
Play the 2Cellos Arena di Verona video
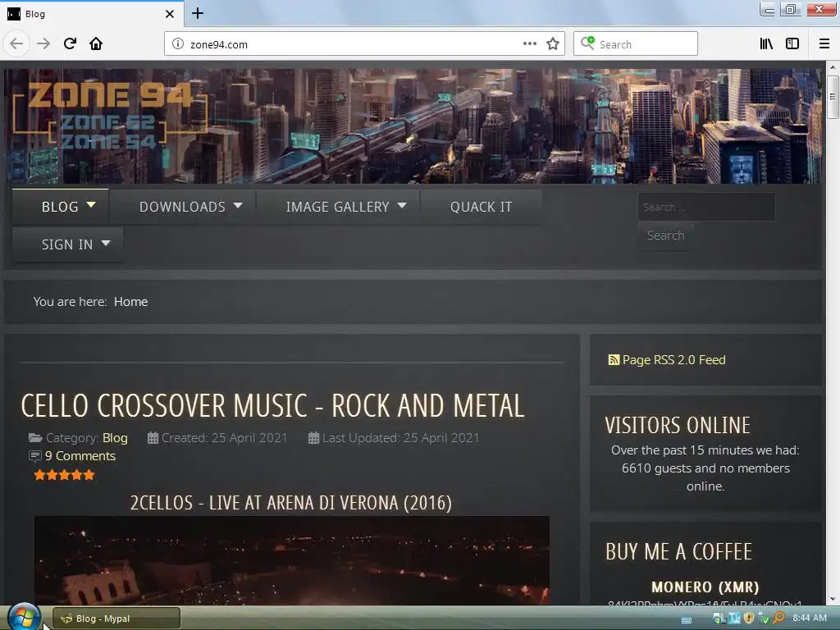292,560
